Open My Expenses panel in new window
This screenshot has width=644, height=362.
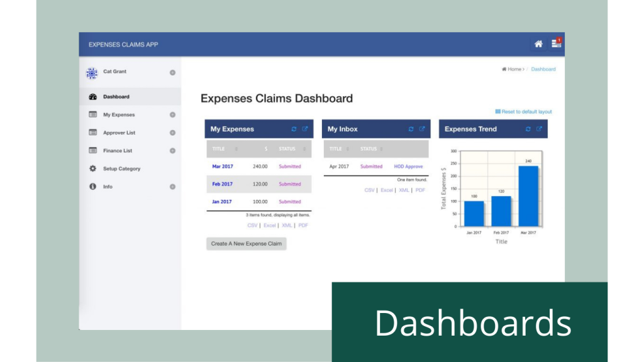305,129
